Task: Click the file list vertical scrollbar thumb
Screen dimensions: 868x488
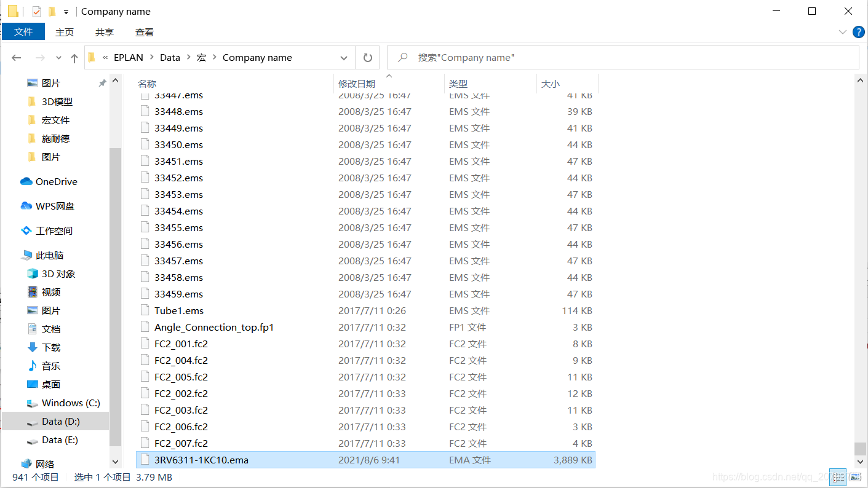Action: tap(860, 449)
